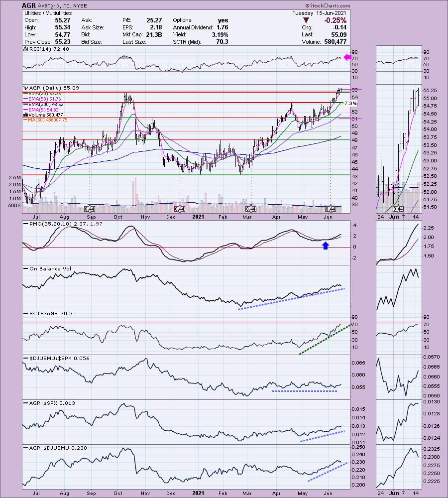Click the 7.3% annotation on price chart
Image resolution: width=448 pixels, height=498 pixels.
(x=350, y=104)
